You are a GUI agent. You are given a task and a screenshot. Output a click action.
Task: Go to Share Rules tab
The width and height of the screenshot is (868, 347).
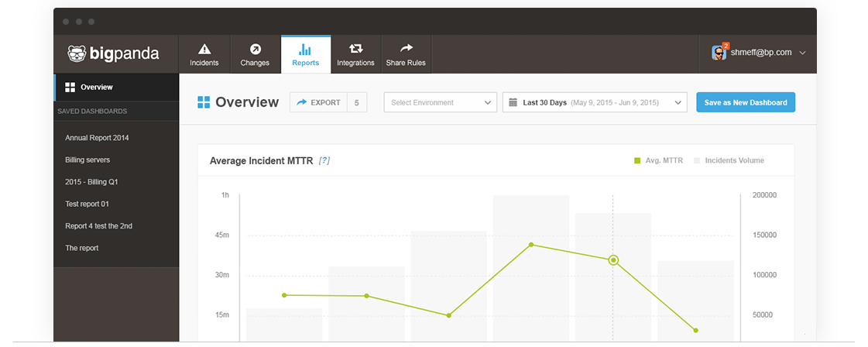tap(406, 54)
